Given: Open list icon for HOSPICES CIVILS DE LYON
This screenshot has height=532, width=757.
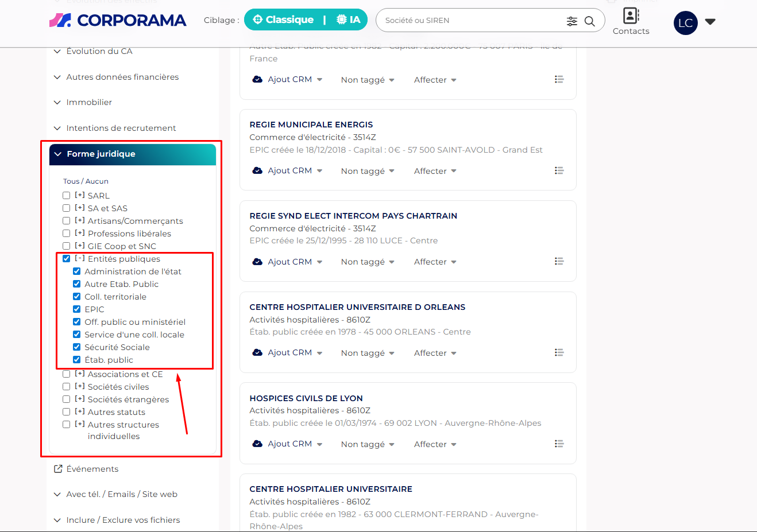Looking at the screenshot, I should click(559, 444).
